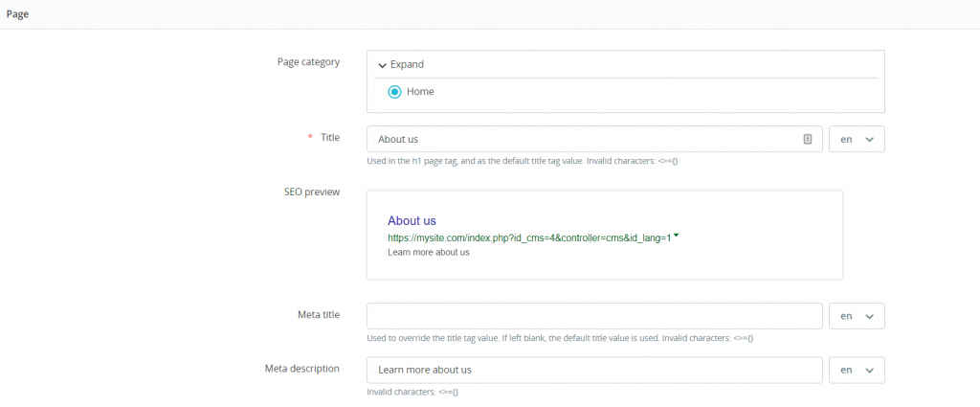Select the Home radio button
980x407 pixels.
[394, 92]
